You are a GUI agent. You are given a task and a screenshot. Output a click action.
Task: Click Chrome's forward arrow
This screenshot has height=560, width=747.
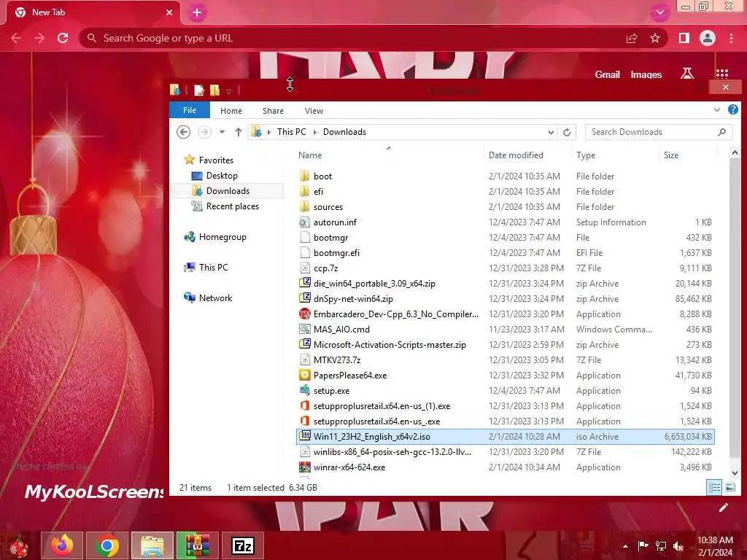click(39, 38)
